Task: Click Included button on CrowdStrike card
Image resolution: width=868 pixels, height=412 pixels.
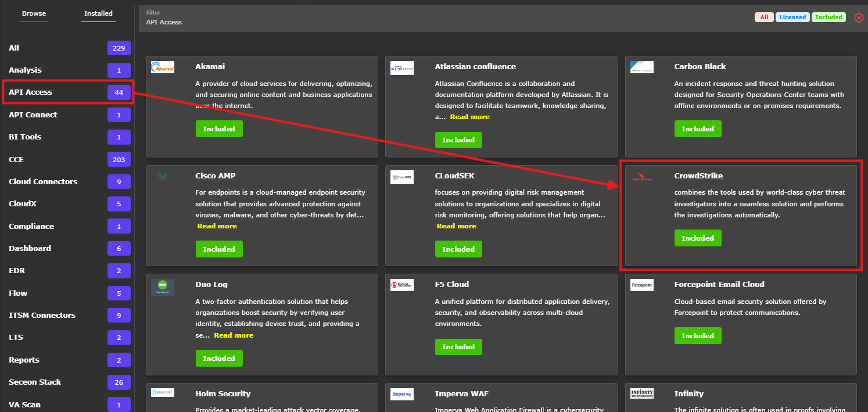Action: 698,238
